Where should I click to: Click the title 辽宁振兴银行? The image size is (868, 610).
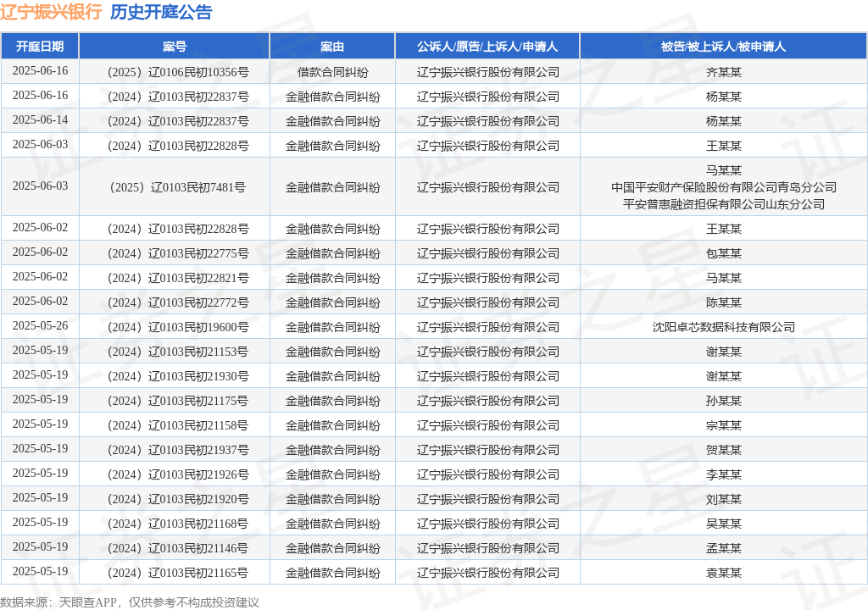pos(51,12)
